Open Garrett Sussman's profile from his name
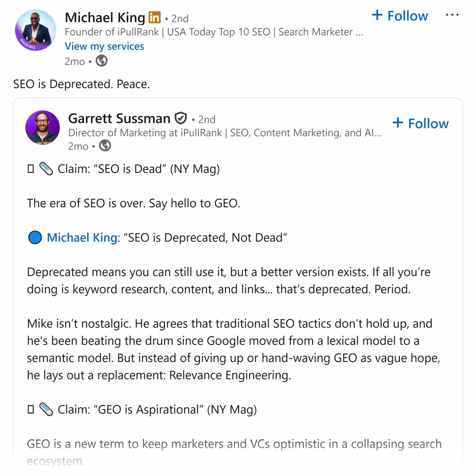This screenshot has height=476, width=476. pyautogui.click(x=119, y=118)
